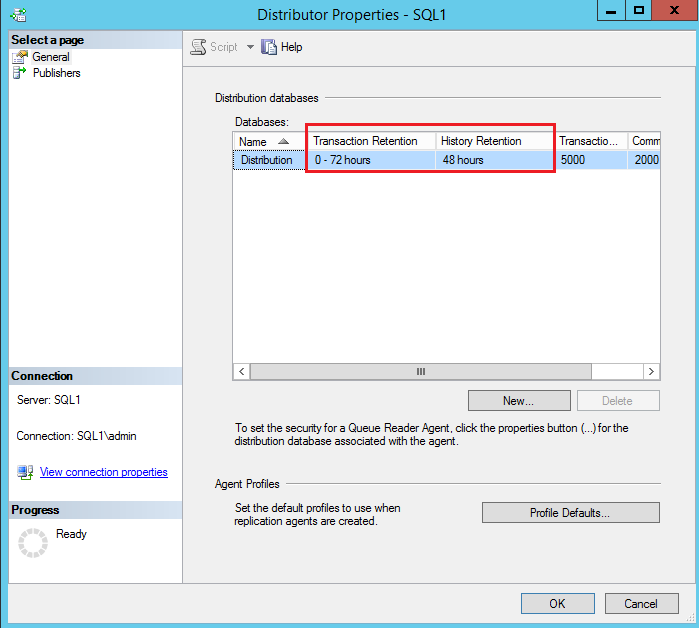Click the Cancel button

(641, 603)
